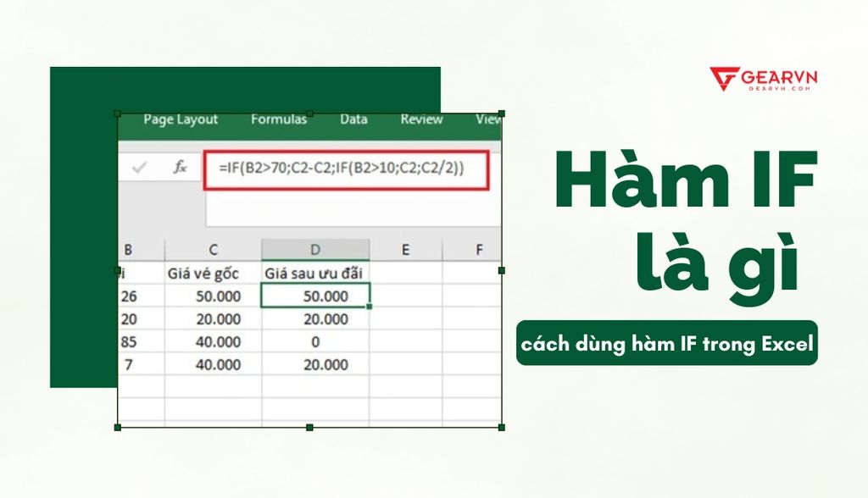
Task: Switch to the Formulas tab
Action: 278,119
